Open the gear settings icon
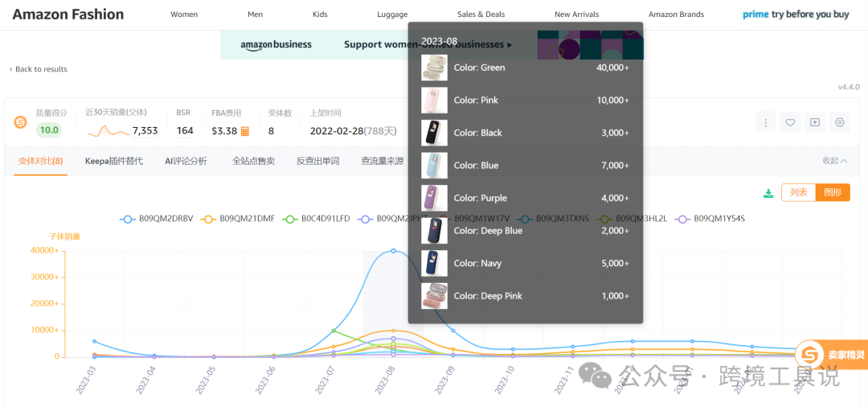Image resolution: width=868 pixels, height=411 pixels. pyautogui.click(x=840, y=122)
